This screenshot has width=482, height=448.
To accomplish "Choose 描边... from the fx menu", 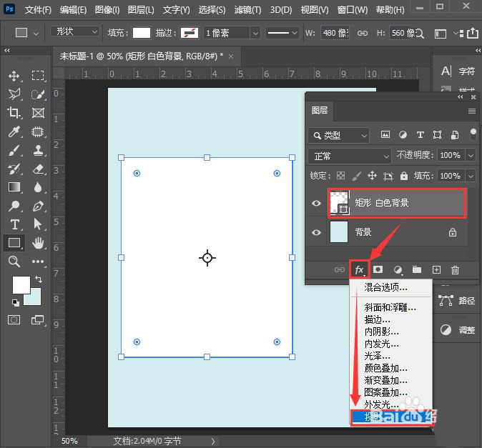I will 377,319.
